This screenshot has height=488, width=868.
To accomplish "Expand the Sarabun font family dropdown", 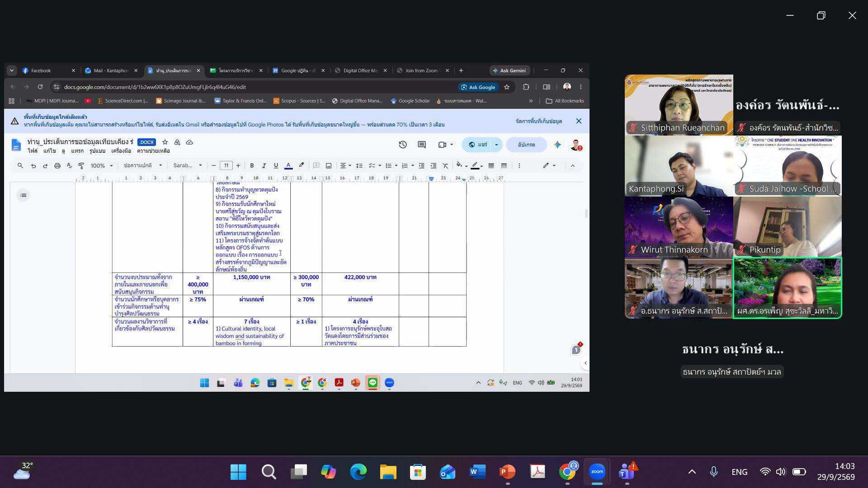I will (188, 166).
